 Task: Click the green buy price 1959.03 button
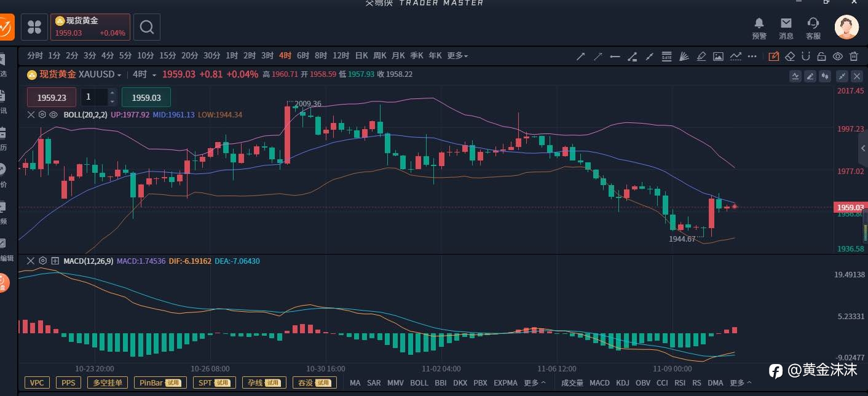coord(146,97)
